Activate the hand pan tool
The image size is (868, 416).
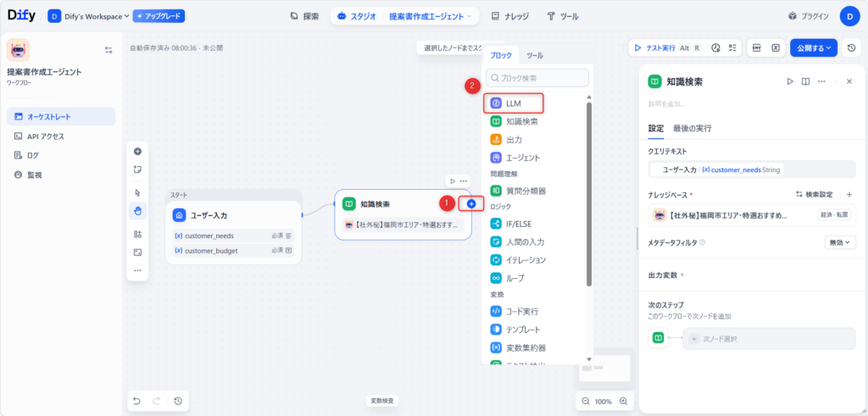(x=137, y=210)
